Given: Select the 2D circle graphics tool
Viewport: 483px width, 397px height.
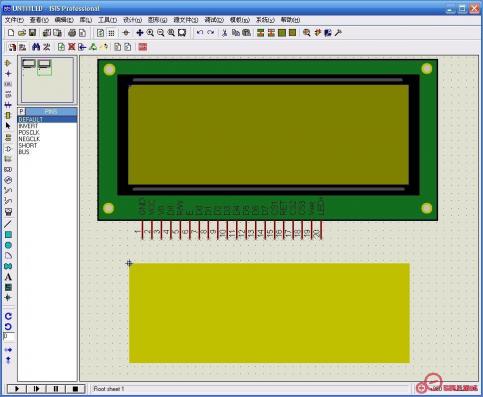Looking at the screenshot, I should (8, 245).
